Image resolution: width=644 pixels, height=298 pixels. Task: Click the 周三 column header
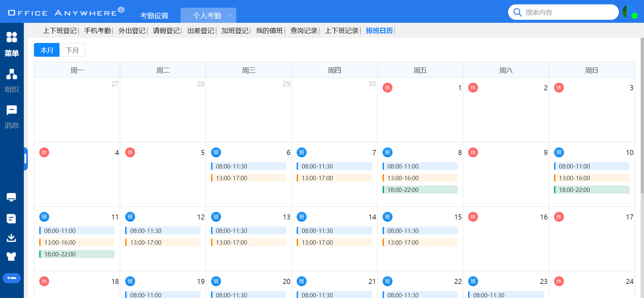coord(249,70)
